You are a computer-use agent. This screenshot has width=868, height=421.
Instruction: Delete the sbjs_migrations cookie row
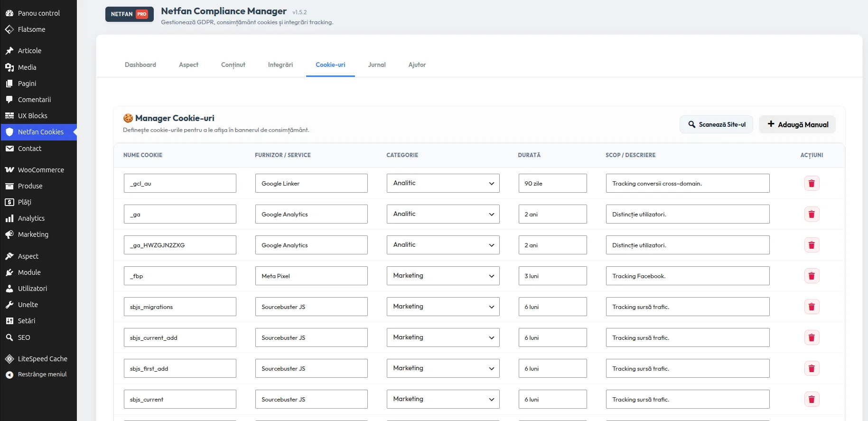[x=812, y=307]
